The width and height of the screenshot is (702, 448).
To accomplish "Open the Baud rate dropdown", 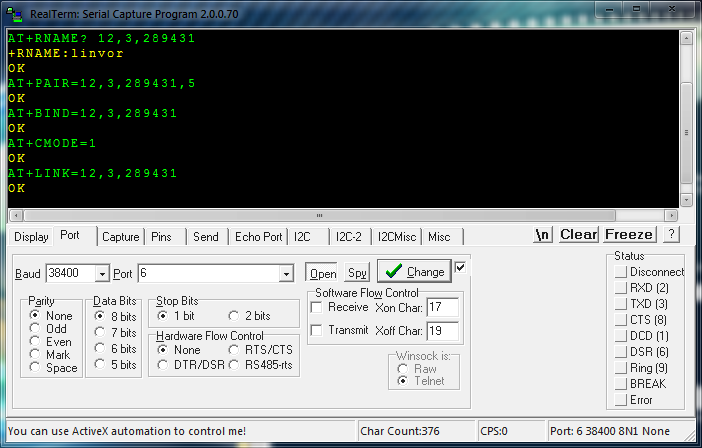I will pos(102,274).
